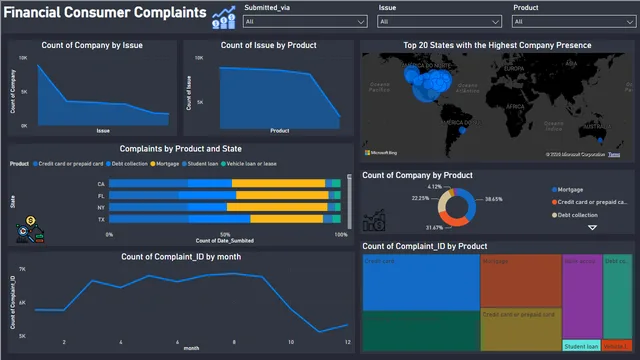
Task: Select Student loan legend in stacked bar chart
Action: coord(200,164)
